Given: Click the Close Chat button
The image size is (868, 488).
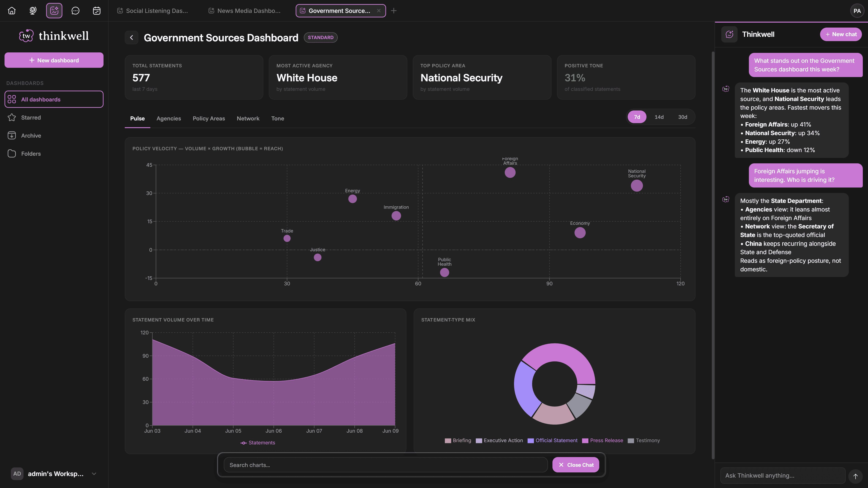Looking at the screenshot, I should click(576, 465).
